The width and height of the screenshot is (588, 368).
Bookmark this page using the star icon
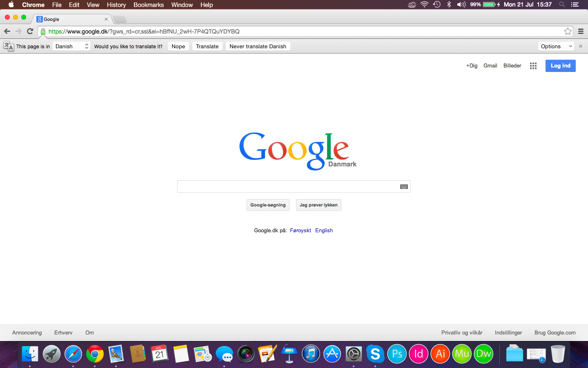(568, 31)
